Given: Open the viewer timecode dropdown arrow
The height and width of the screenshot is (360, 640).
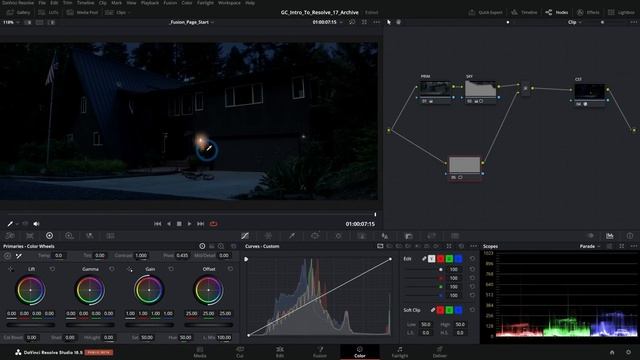Looking at the screenshot, I should [x=341, y=22].
